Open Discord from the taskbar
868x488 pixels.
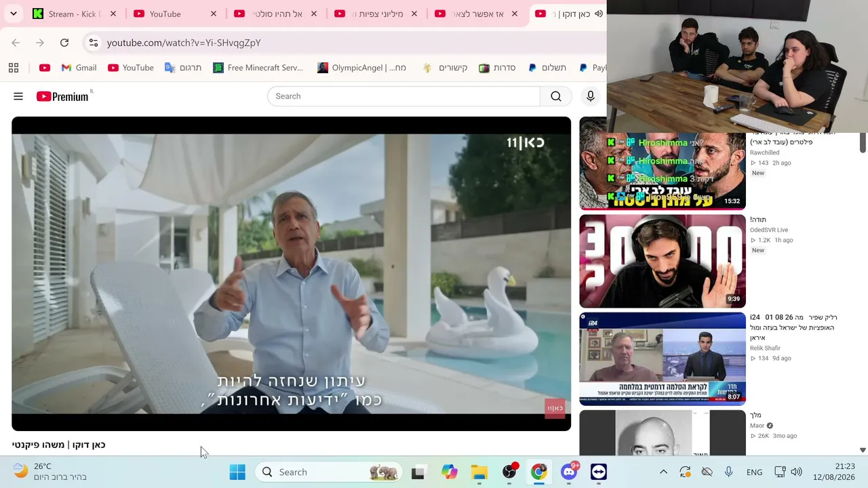pos(569,472)
